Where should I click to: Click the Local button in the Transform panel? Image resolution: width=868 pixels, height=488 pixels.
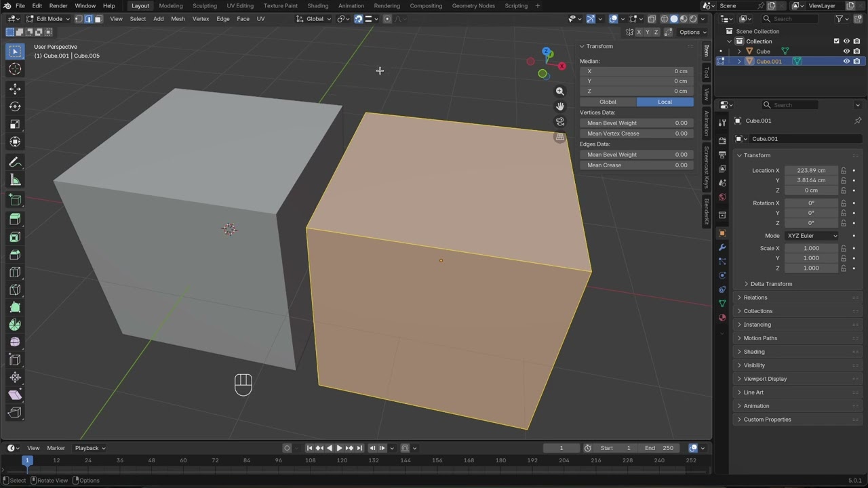[x=665, y=102]
